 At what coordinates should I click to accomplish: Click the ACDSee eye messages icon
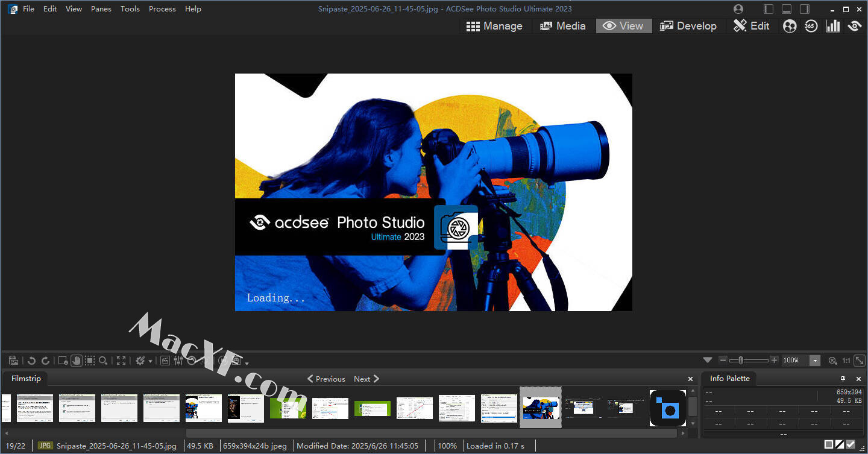854,26
